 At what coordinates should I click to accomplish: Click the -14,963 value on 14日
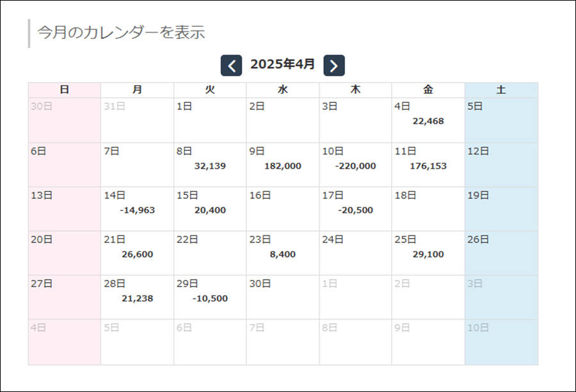tap(138, 210)
